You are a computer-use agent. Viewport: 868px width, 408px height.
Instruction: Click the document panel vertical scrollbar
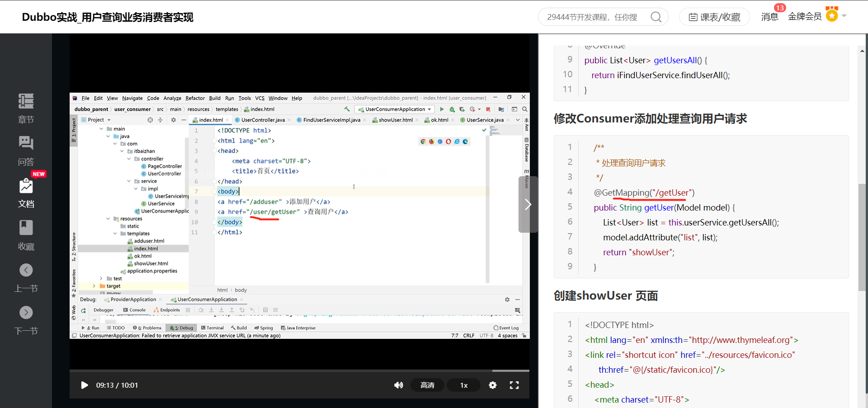862,237
